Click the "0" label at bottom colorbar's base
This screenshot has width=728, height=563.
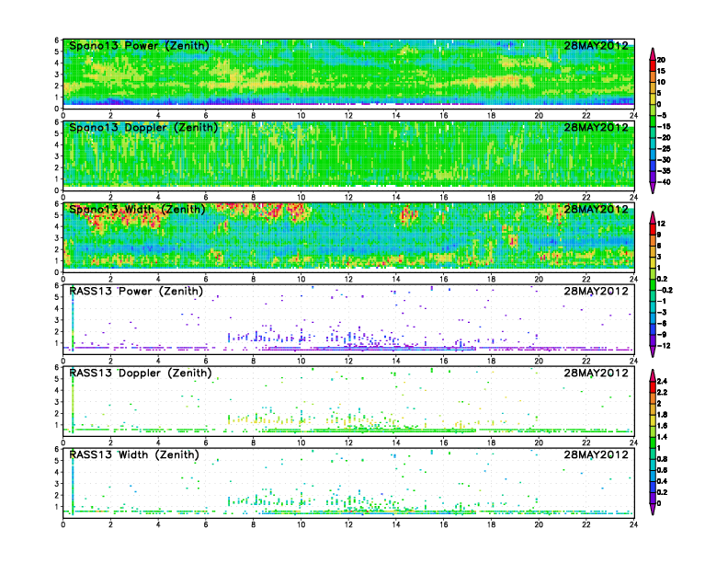(x=659, y=503)
